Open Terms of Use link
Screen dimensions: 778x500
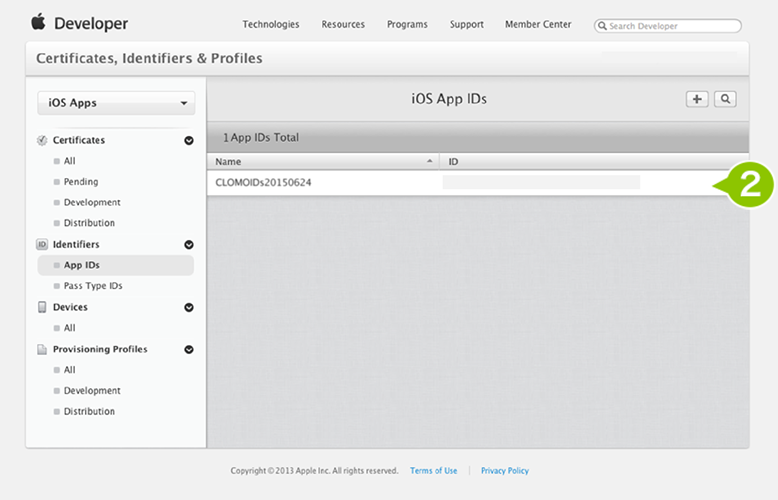pos(434,471)
